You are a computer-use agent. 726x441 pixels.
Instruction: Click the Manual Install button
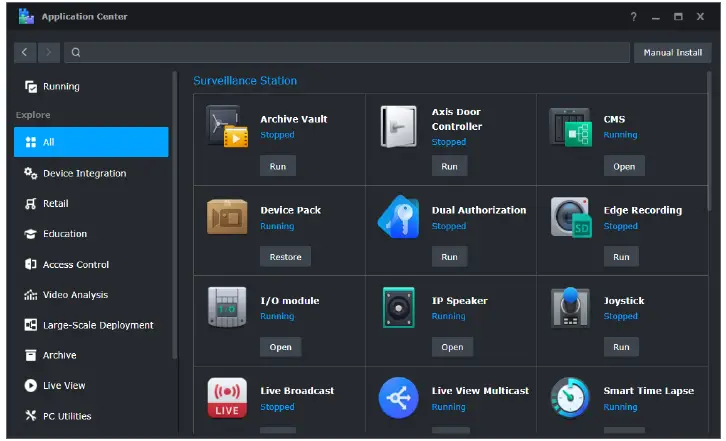pyautogui.click(x=672, y=52)
